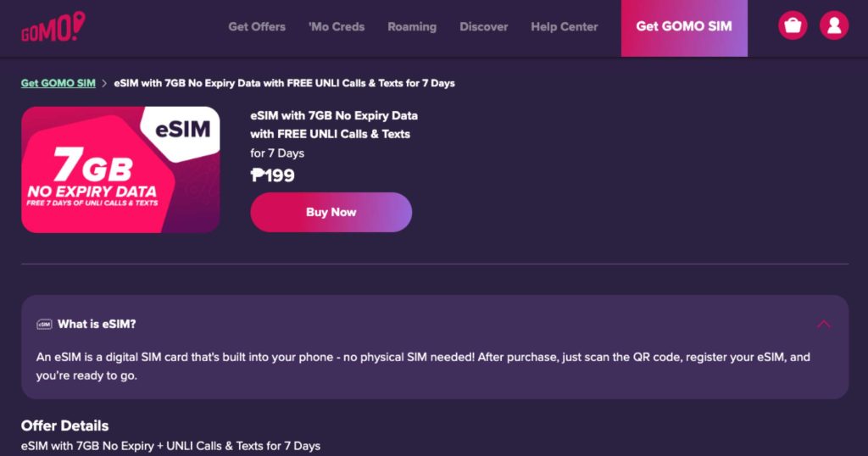Open the user account profile icon
The width and height of the screenshot is (868, 456).
point(834,25)
